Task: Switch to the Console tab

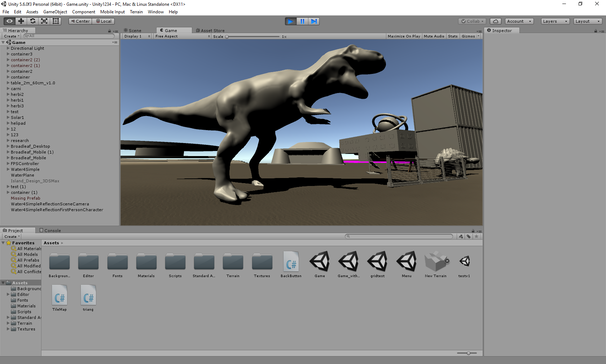Action: click(52, 231)
